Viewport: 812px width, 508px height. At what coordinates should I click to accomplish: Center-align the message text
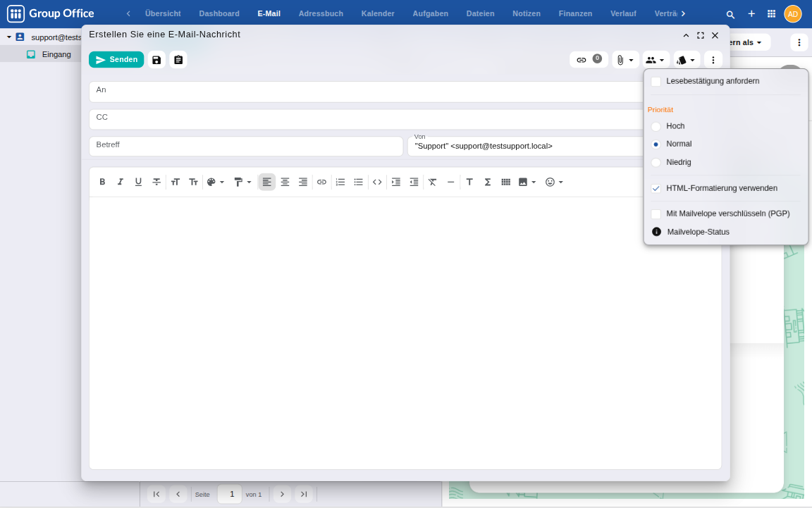tap(285, 182)
